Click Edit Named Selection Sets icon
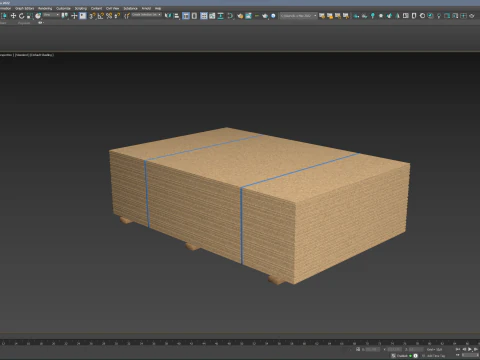Viewport: 480px width, 360px height. click(127, 16)
